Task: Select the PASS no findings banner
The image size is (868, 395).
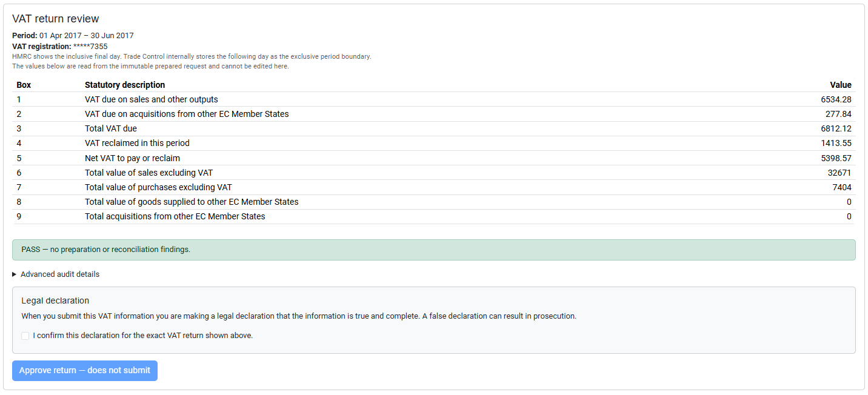Action: coord(434,250)
